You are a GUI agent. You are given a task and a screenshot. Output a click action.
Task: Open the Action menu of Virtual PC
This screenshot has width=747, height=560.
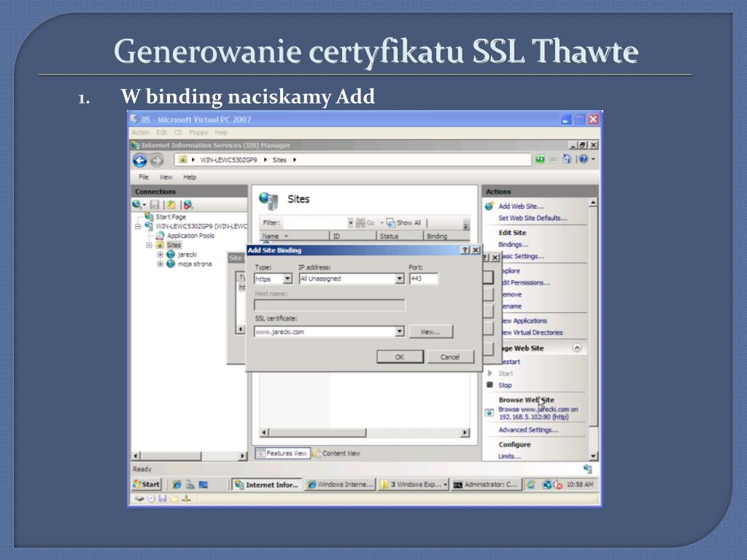tap(141, 133)
